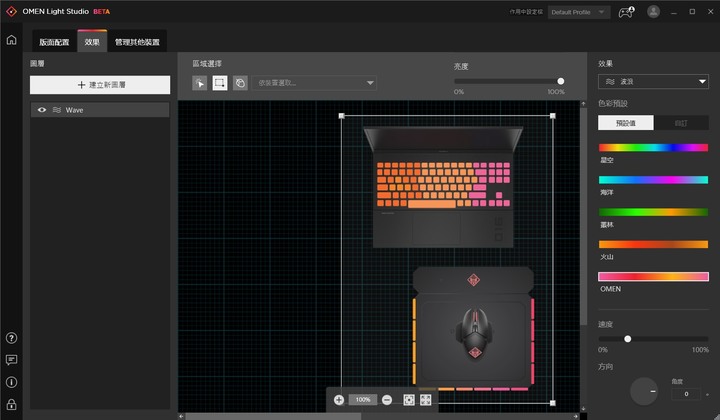Click the direction angle dial
Screen dimensions: 720x420
pos(644,391)
